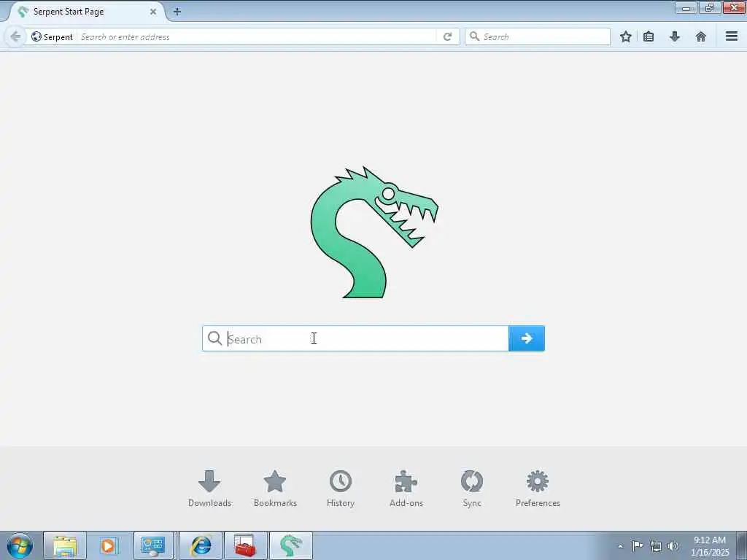Click the Serpent label in address bar
The image size is (747, 560).
[58, 36]
